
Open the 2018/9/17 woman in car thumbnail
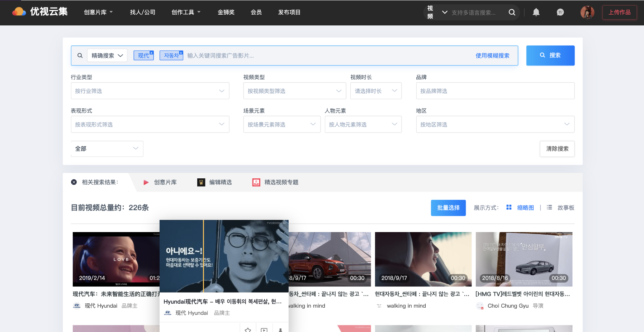click(423, 259)
